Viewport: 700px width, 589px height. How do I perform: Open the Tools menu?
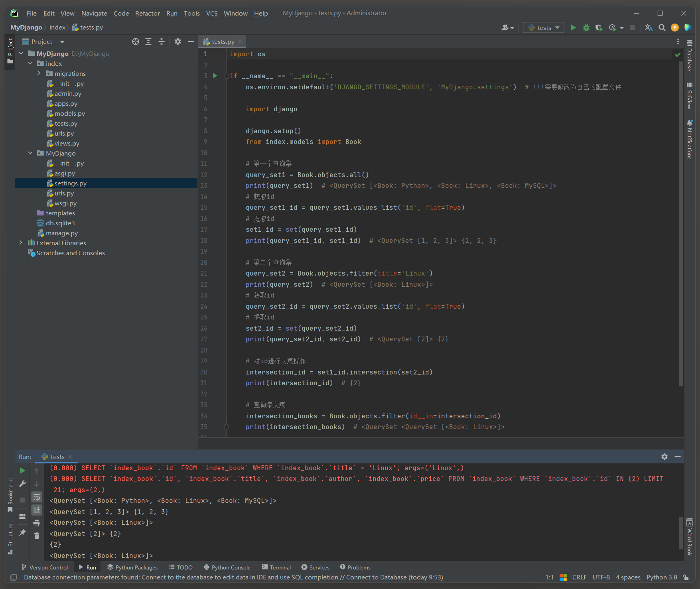[191, 13]
